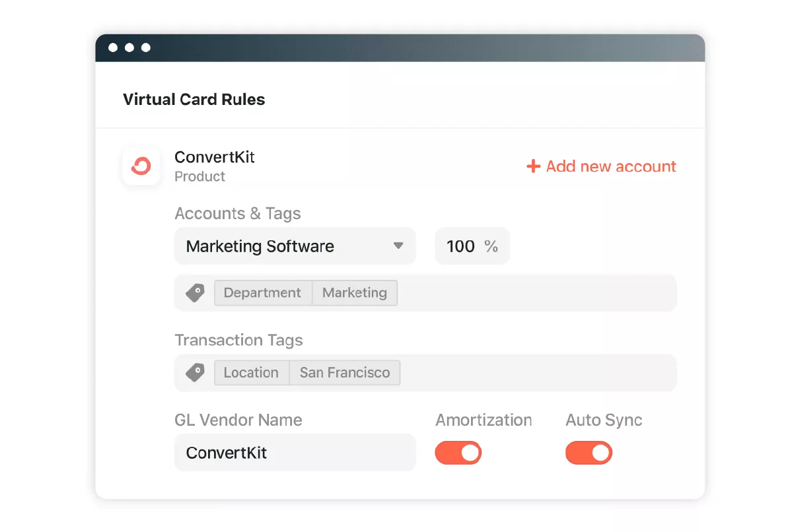798x532 pixels.
Task: Click Add new account link
Action: coord(601,166)
